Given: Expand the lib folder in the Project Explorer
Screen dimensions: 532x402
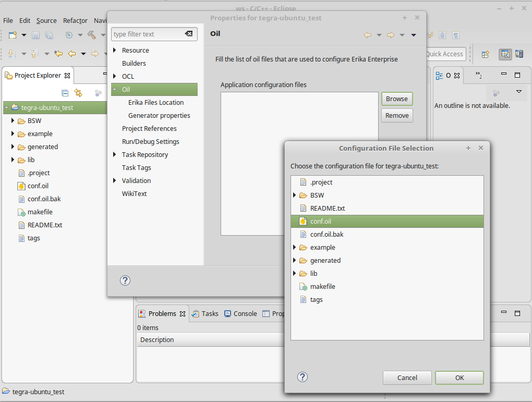Looking at the screenshot, I should pyautogui.click(x=13, y=160).
